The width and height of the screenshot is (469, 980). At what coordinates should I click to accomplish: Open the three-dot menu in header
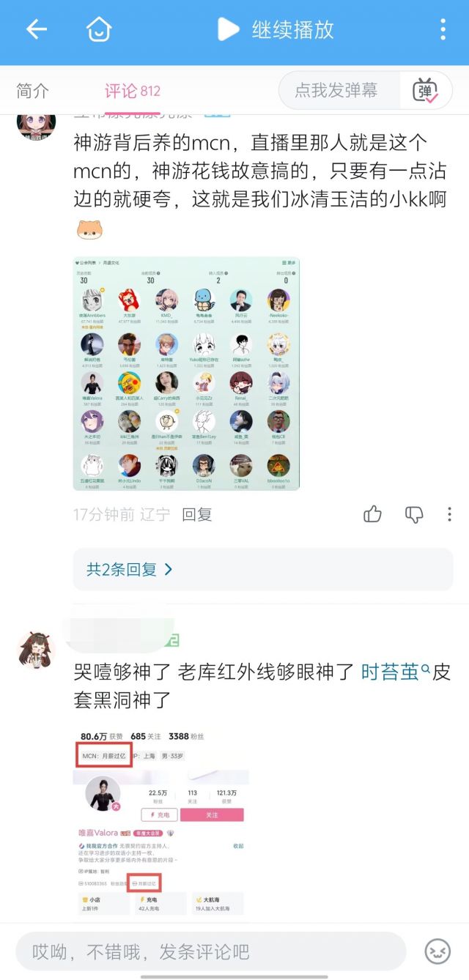pos(443,29)
